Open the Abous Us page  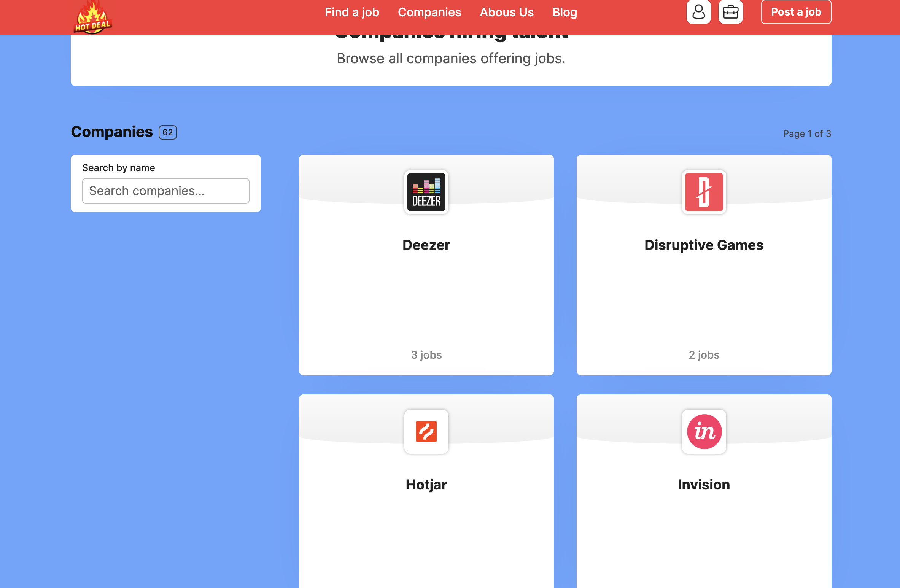506,12
